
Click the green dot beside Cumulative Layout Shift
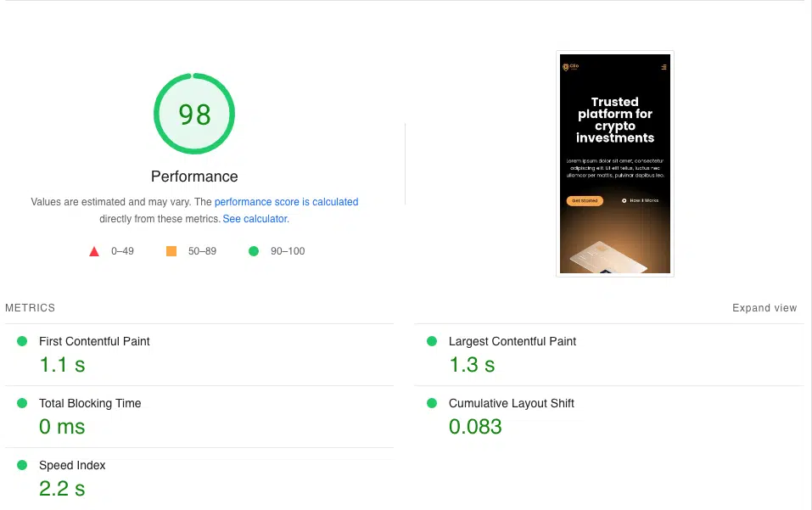click(432, 403)
